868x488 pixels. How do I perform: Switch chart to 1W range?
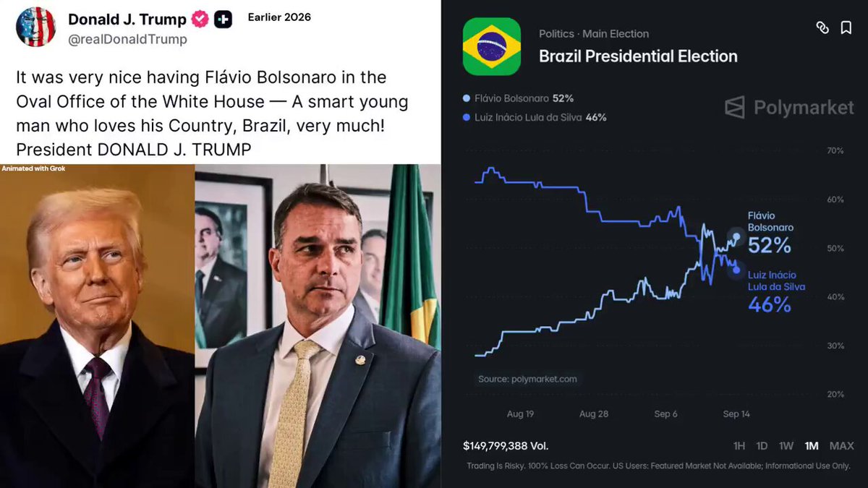coord(786,446)
